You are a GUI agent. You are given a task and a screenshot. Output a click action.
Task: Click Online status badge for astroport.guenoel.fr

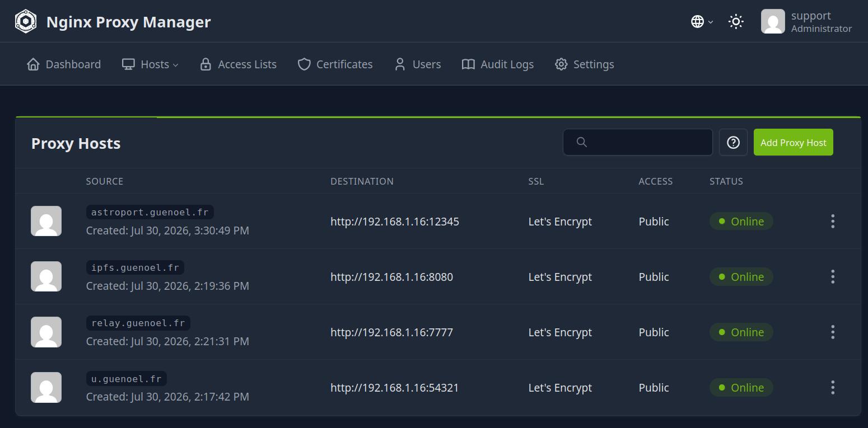tap(741, 221)
